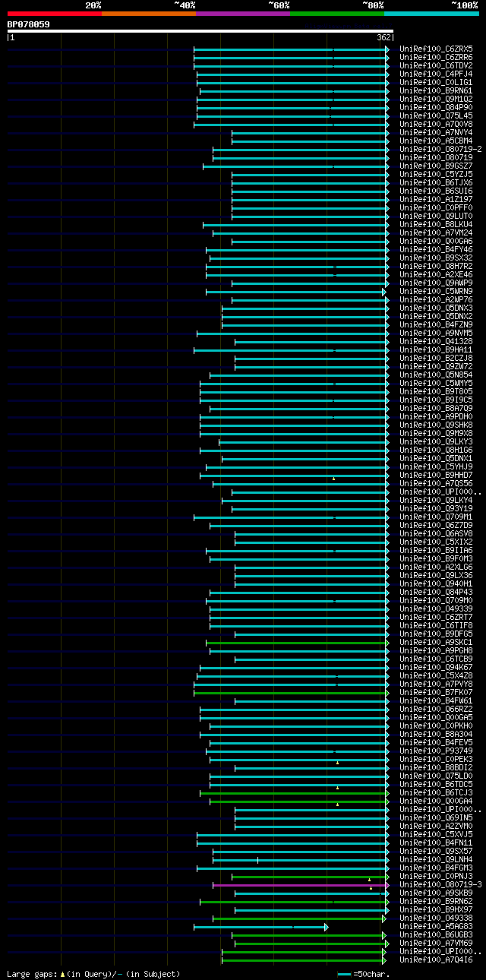Click the UniRef100_O49339 label
Image resolution: width=486 pixels, height=980 pixels.
tap(436, 609)
